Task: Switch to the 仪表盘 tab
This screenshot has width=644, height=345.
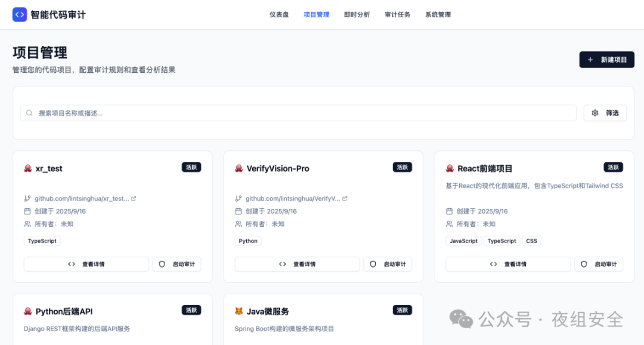Action: pos(280,14)
